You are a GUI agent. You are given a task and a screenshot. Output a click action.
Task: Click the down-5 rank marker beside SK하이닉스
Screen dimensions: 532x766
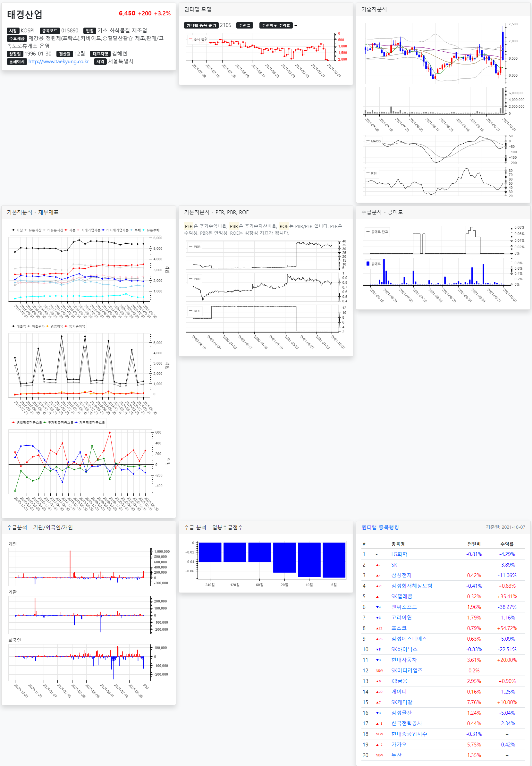click(378, 650)
